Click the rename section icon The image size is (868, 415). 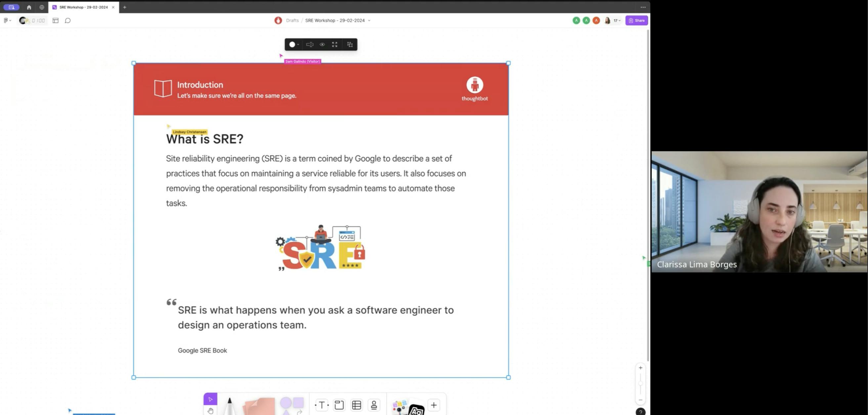310,44
